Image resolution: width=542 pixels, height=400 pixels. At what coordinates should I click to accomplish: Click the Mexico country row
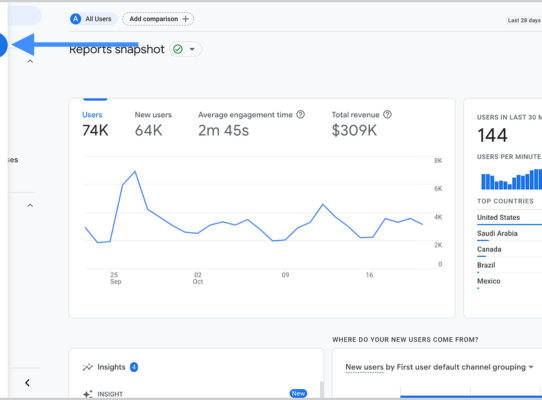(509, 283)
